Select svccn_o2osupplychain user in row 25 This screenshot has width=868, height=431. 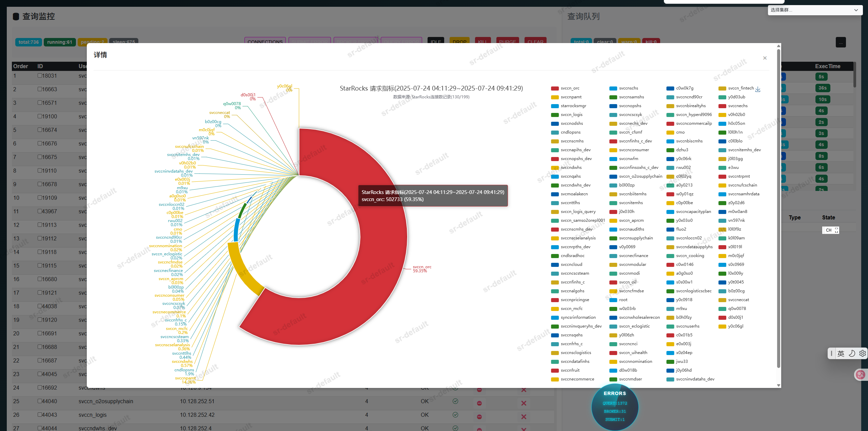[106, 401]
